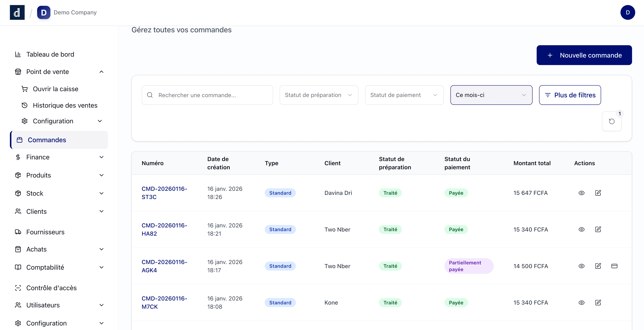
Task: Change the Ce mois-ci date filter
Action: pyautogui.click(x=491, y=95)
